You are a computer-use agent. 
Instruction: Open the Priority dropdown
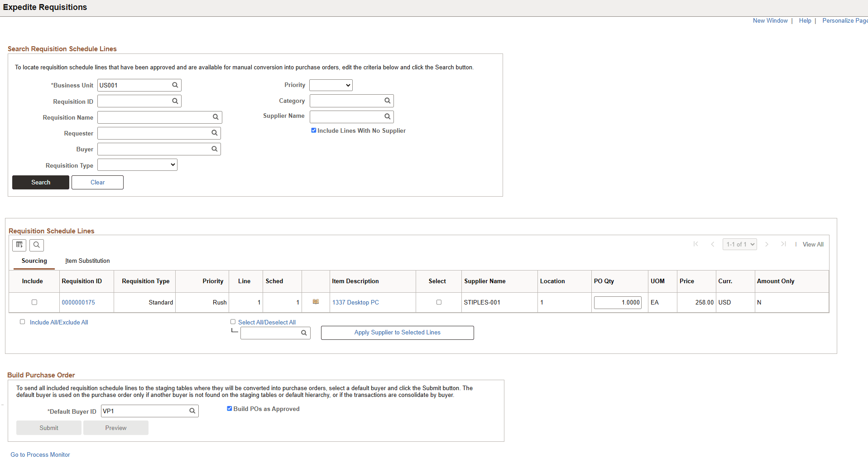click(x=331, y=85)
